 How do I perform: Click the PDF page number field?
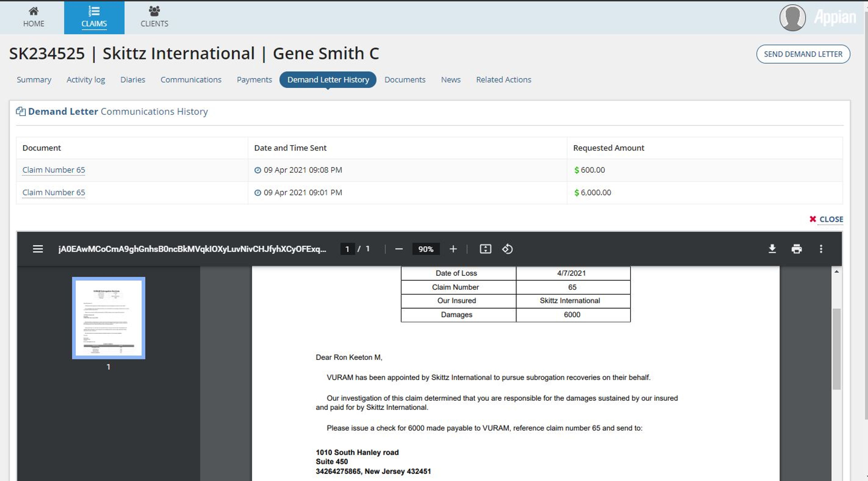pos(347,249)
